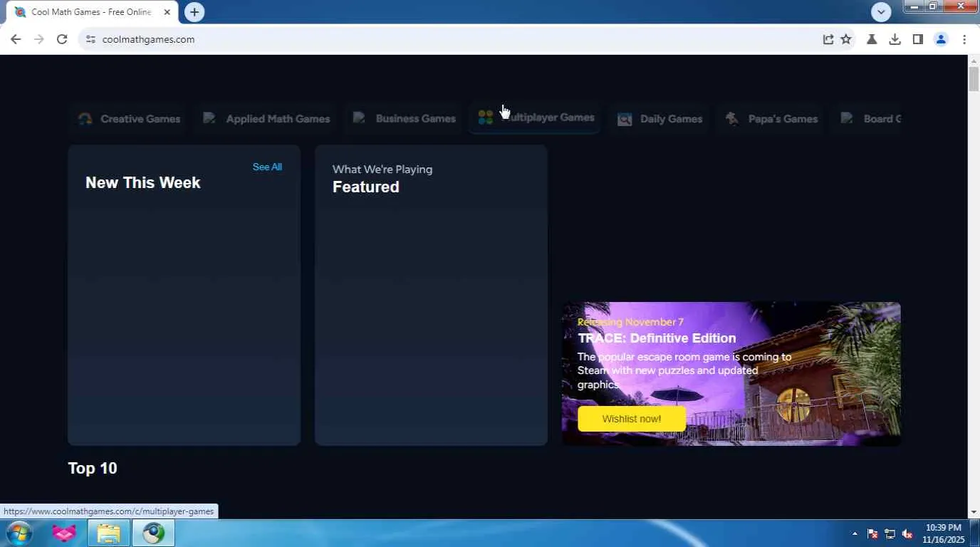The image size is (980, 547).
Task: Open the Chrome Labs flask icon
Action: [x=871, y=39]
